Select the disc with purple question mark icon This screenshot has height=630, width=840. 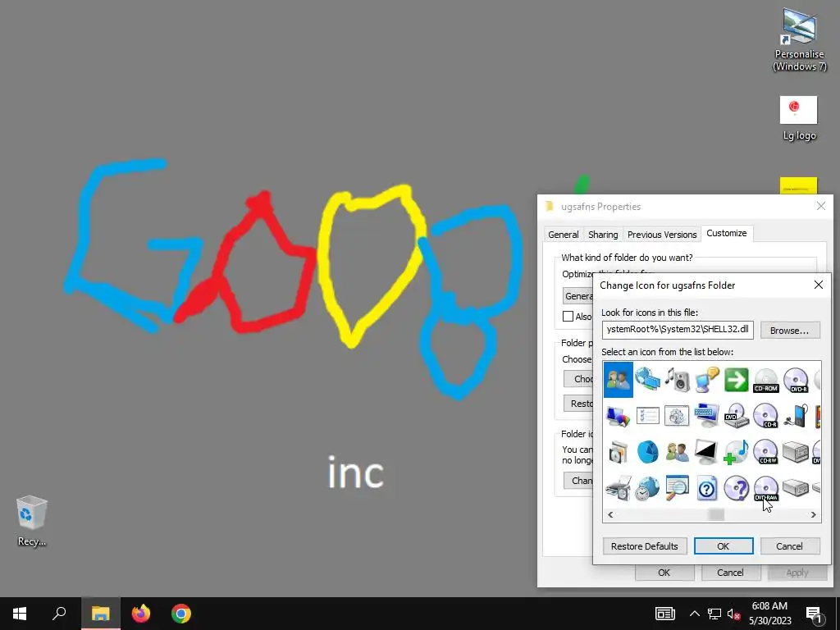tap(736, 488)
